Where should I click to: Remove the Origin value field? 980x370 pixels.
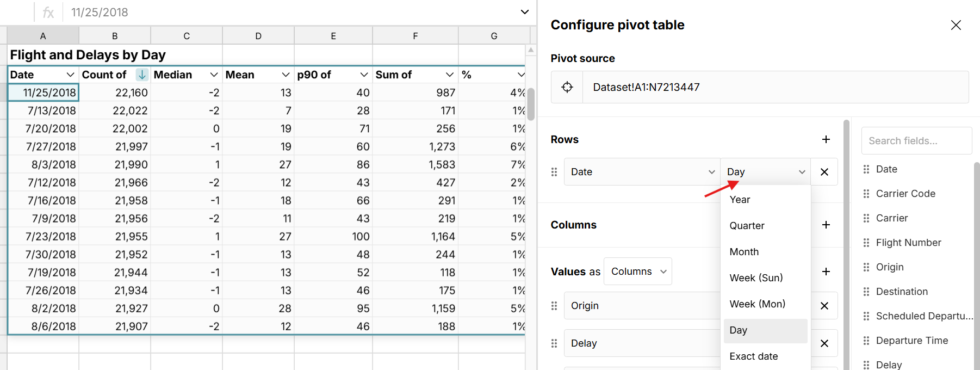click(824, 306)
